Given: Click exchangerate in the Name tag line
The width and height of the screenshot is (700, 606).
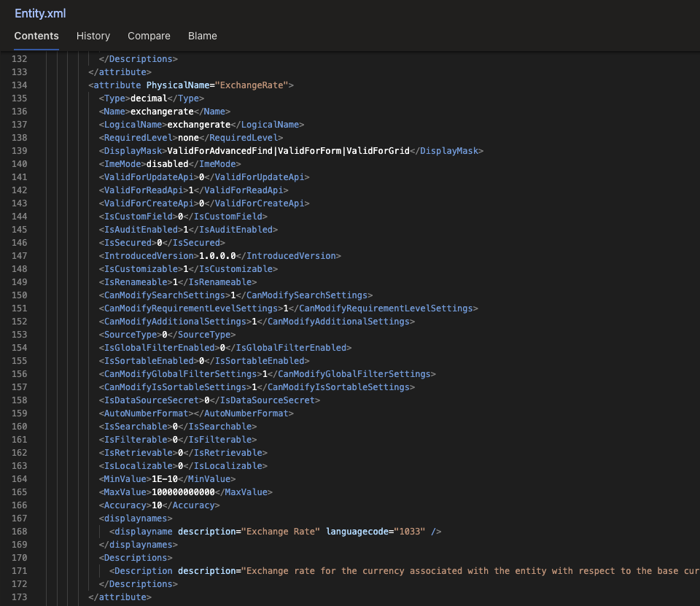Looking at the screenshot, I should point(162,111).
